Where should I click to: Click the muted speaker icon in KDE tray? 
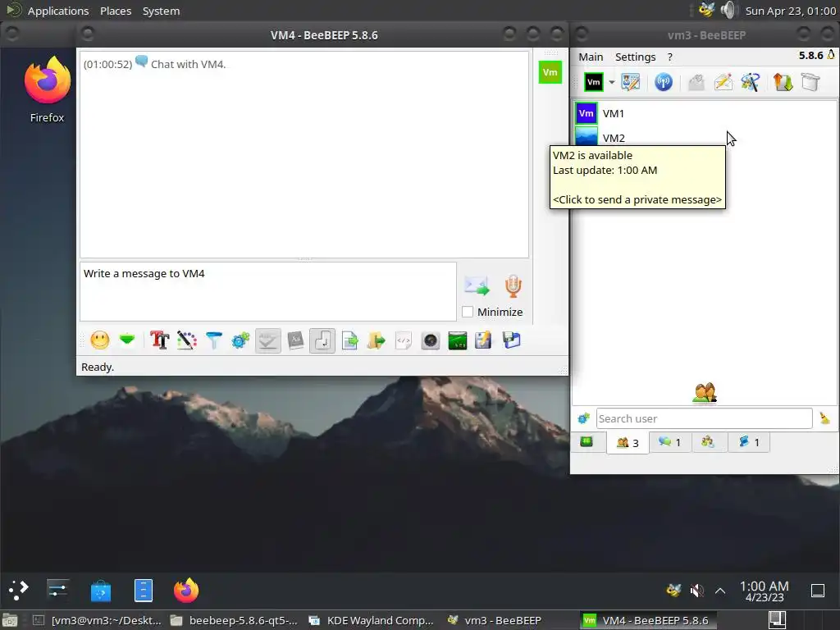point(696,591)
